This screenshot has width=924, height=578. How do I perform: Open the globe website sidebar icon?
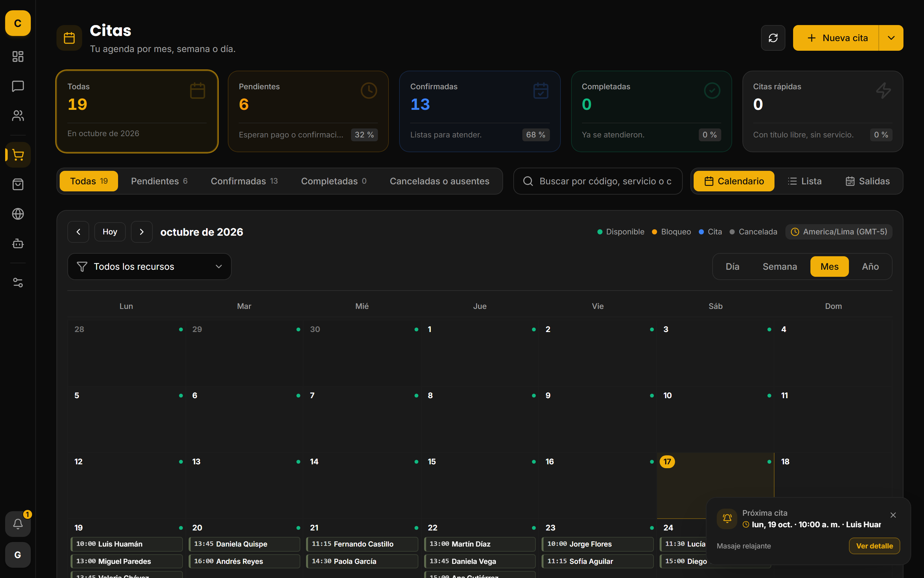coord(18,214)
